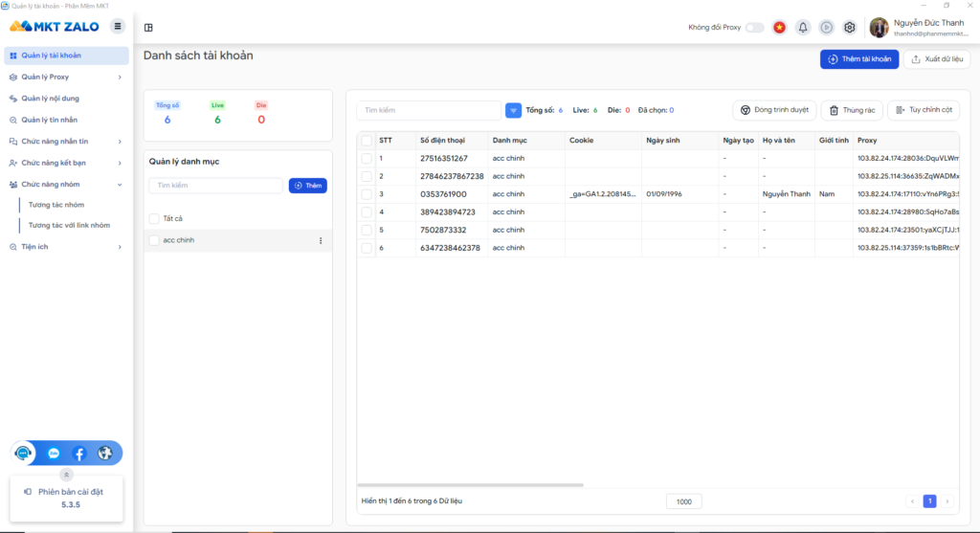Open the website globe icon
The image size is (980, 533).
pyautogui.click(x=104, y=453)
